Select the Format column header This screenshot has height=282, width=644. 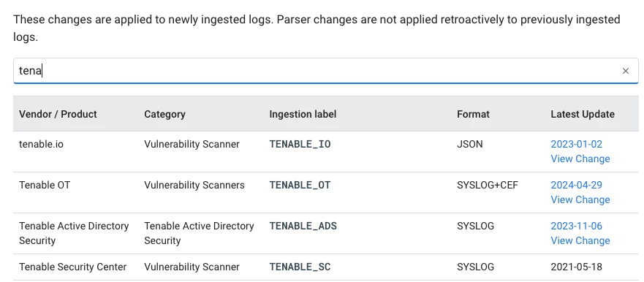[473, 114]
